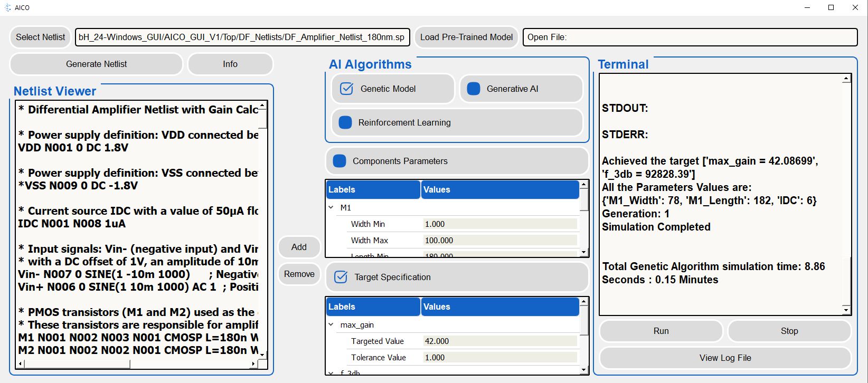Uncheck the Target Specification checkbox

tap(341, 277)
